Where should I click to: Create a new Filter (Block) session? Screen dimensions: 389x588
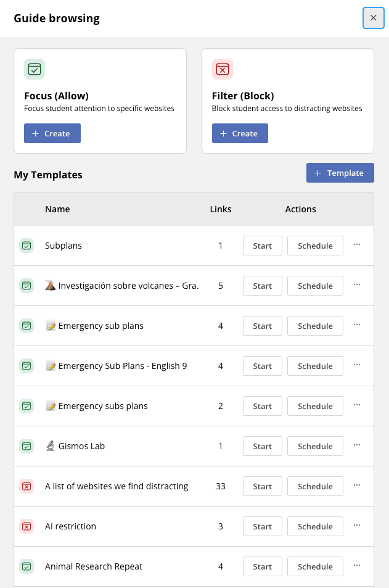coord(240,133)
